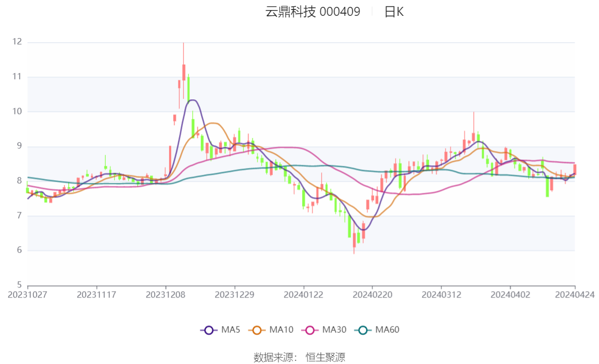
Task: Click the y-axis value 9
Action: [19, 146]
